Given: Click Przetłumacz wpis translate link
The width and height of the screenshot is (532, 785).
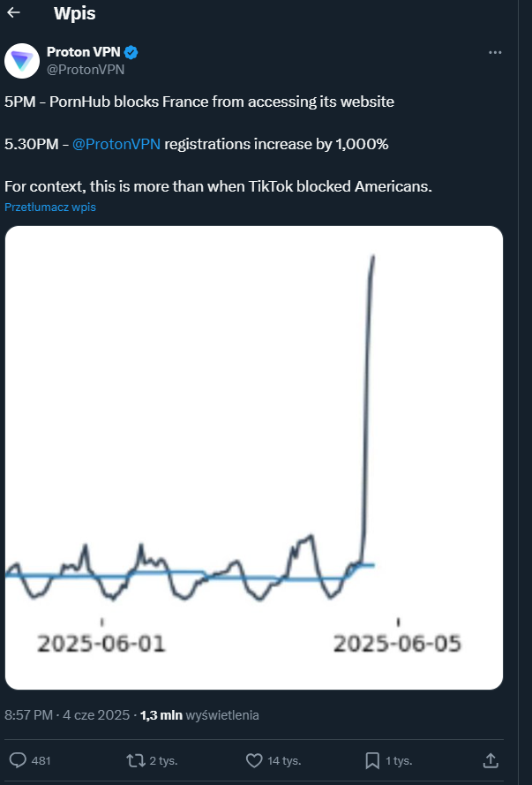Looking at the screenshot, I should point(50,207).
